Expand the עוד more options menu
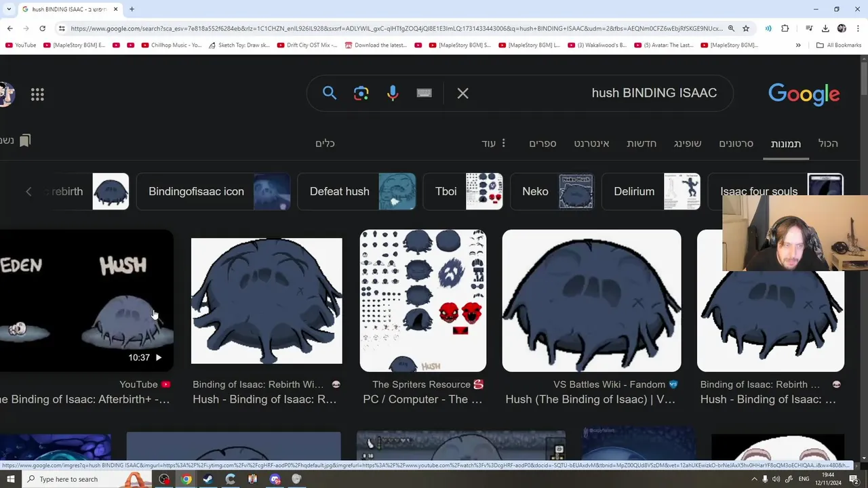The width and height of the screenshot is (868, 488). coord(494,143)
